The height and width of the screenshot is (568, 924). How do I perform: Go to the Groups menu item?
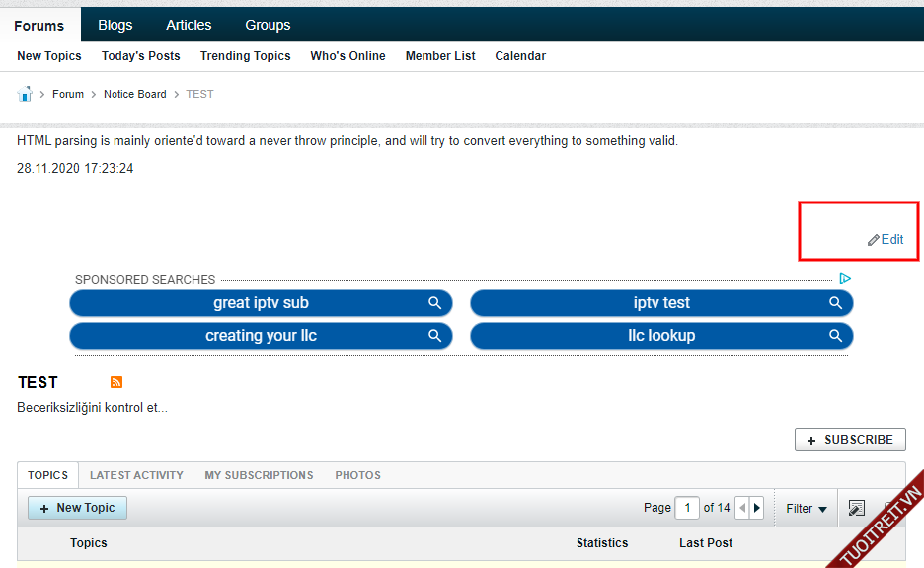coord(268,25)
